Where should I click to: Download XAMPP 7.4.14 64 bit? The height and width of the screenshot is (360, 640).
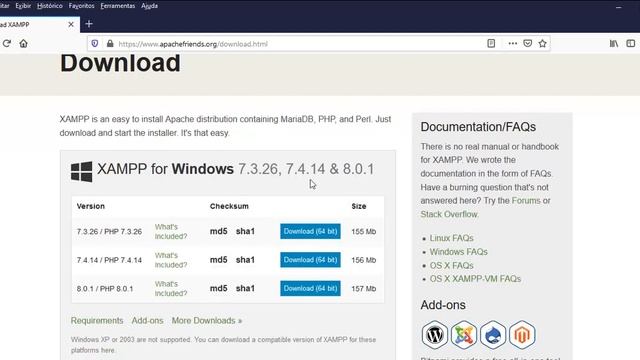[310, 260]
